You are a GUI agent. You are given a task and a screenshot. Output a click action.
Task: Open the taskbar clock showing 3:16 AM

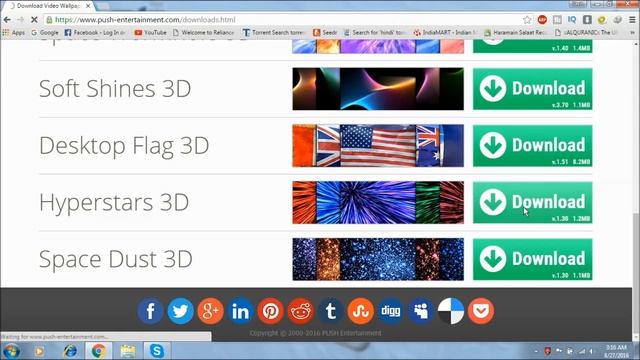point(616,351)
